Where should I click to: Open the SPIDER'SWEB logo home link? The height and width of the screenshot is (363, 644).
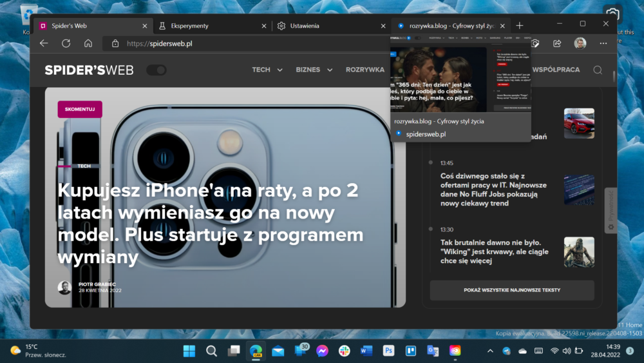coord(89,70)
